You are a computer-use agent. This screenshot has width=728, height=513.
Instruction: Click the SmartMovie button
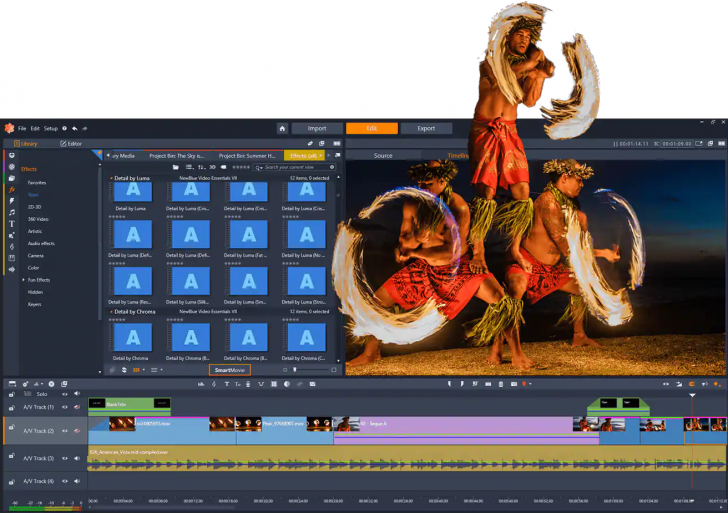pos(230,370)
